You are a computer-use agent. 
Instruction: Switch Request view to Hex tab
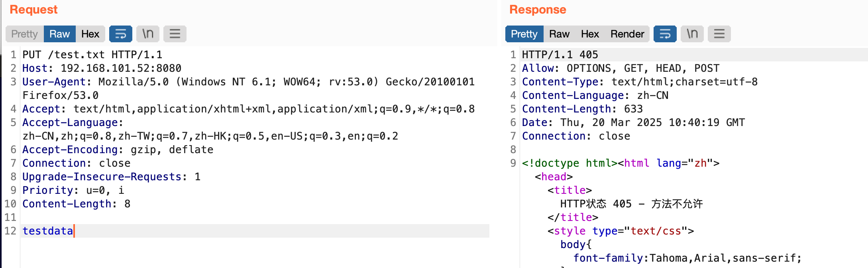[x=90, y=34]
